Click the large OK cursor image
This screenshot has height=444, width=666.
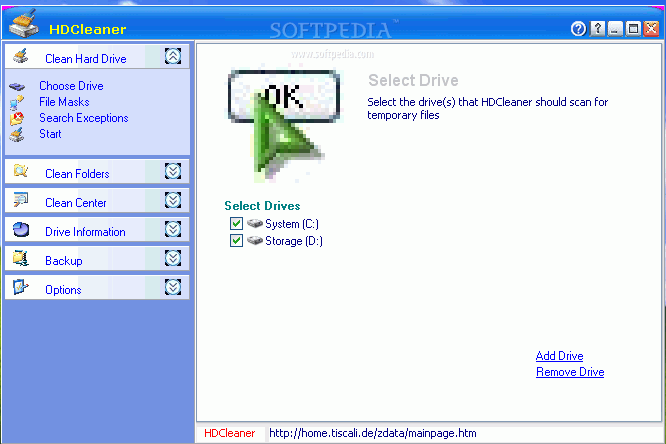point(283,125)
